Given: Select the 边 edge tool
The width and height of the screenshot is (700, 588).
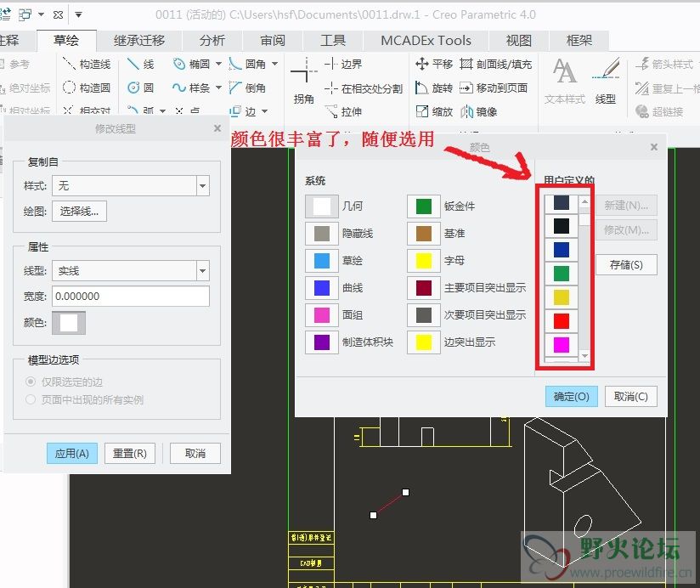Looking at the screenshot, I should click(243, 111).
